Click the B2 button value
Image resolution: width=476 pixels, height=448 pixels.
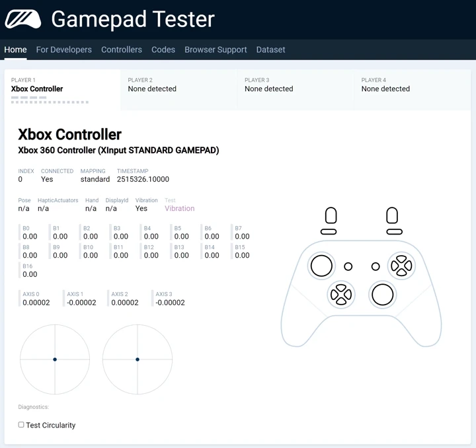coord(91,237)
